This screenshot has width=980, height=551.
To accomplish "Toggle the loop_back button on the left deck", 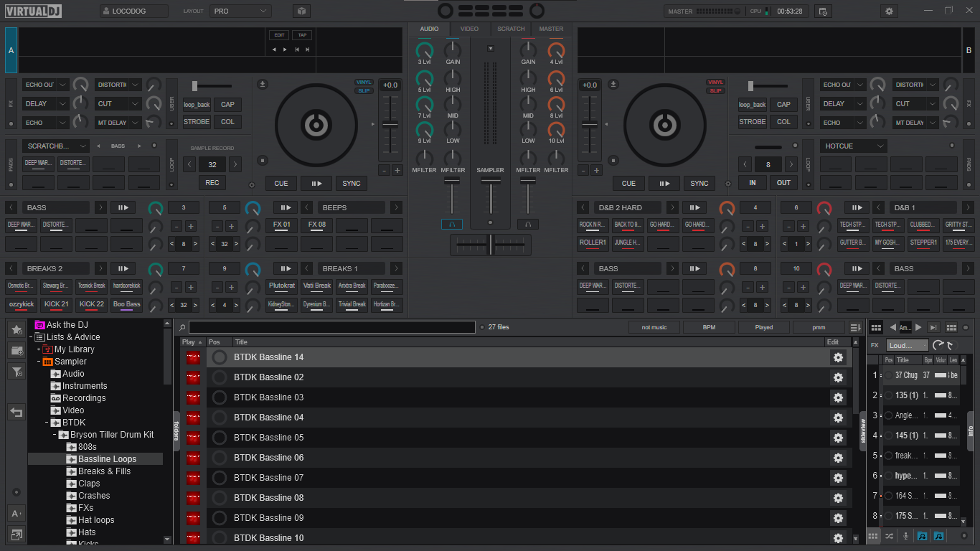I will (197, 104).
